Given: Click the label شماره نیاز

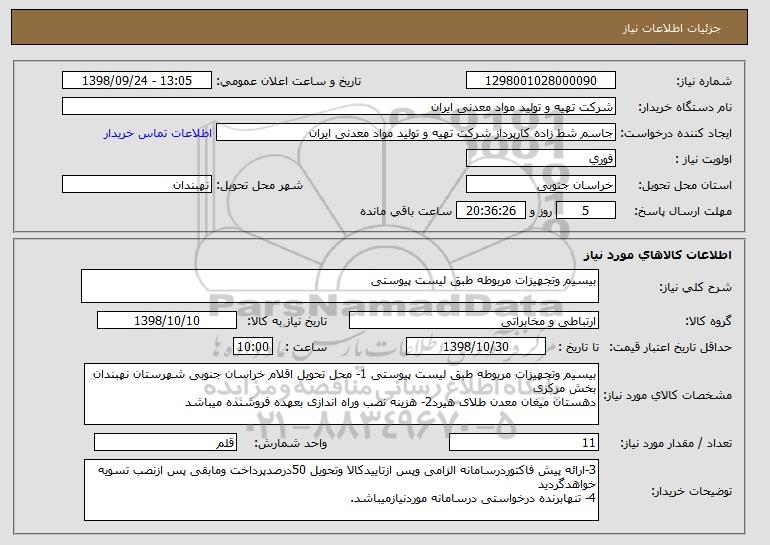Looking at the screenshot, I should click(x=704, y=82).
